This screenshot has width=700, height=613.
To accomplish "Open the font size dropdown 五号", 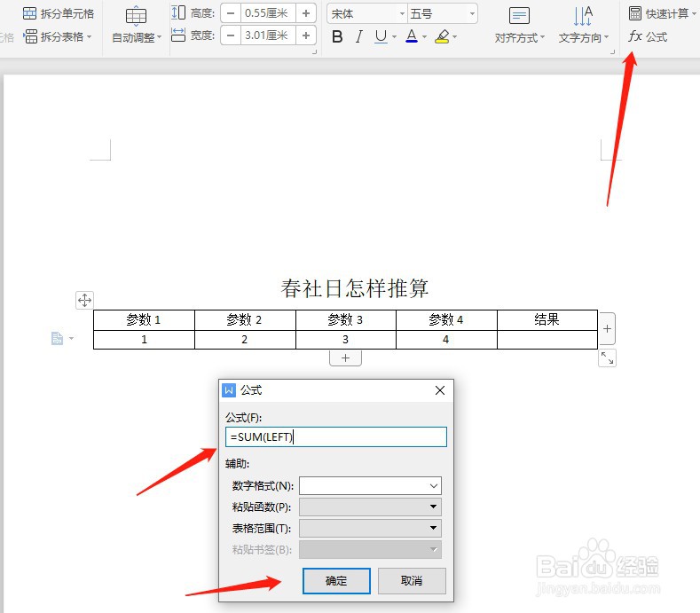I will pos(443,14).
